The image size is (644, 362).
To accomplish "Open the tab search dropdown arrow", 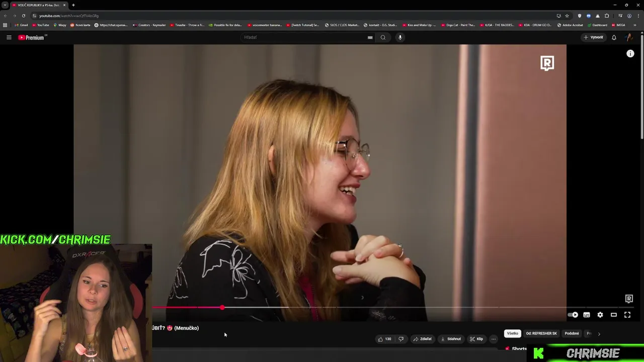I will [5, 5].
